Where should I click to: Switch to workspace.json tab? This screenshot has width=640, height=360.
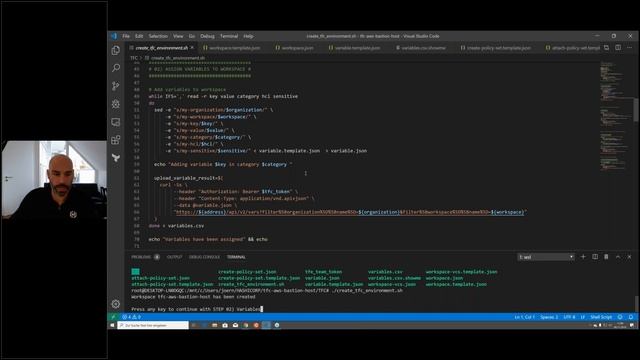pyautogui.click(x=297, y=48)
